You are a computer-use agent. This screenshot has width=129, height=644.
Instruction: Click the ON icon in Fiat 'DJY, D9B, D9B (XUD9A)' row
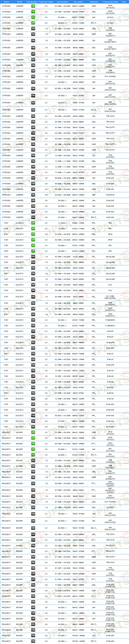(33, 297)
